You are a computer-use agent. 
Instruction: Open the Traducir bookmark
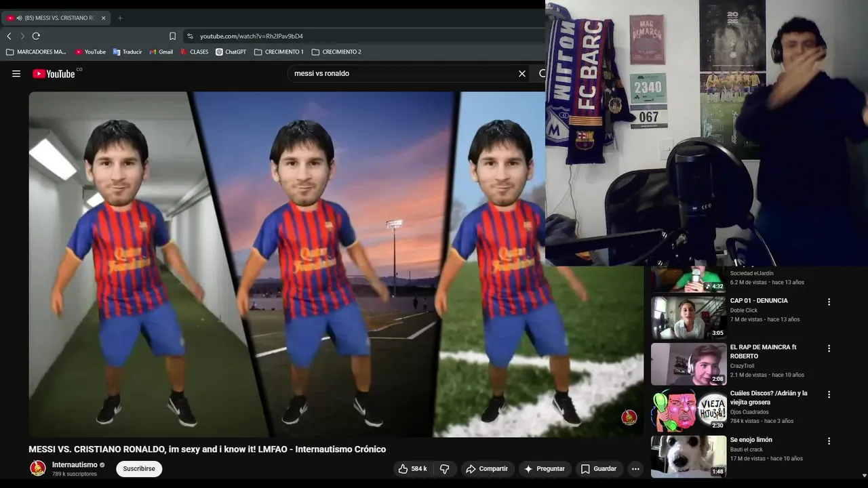tap(127, 52)
